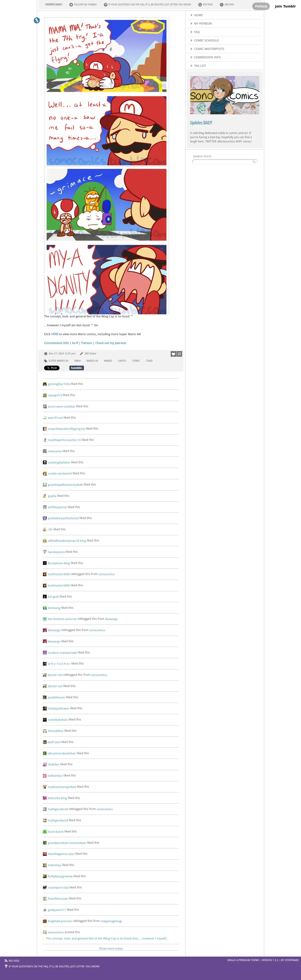Image resolution: width=301 pixels, height=980 pixels.
Task: Open Commission Info in sidebar
Action: pos(207,57)
